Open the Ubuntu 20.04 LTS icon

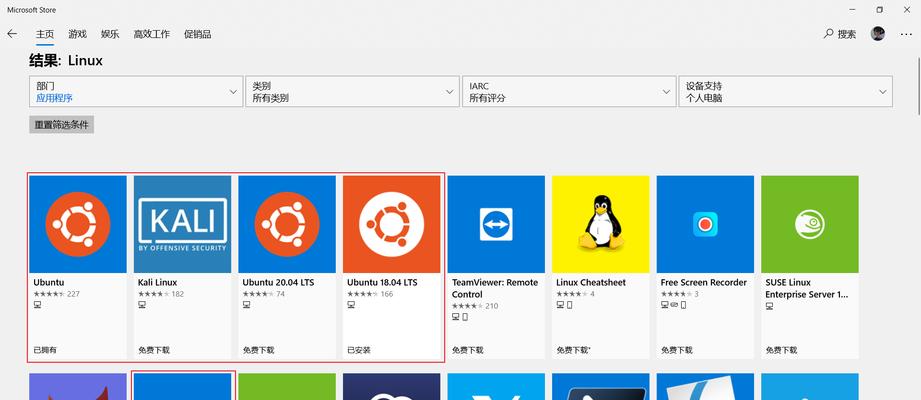pos(287,224)
